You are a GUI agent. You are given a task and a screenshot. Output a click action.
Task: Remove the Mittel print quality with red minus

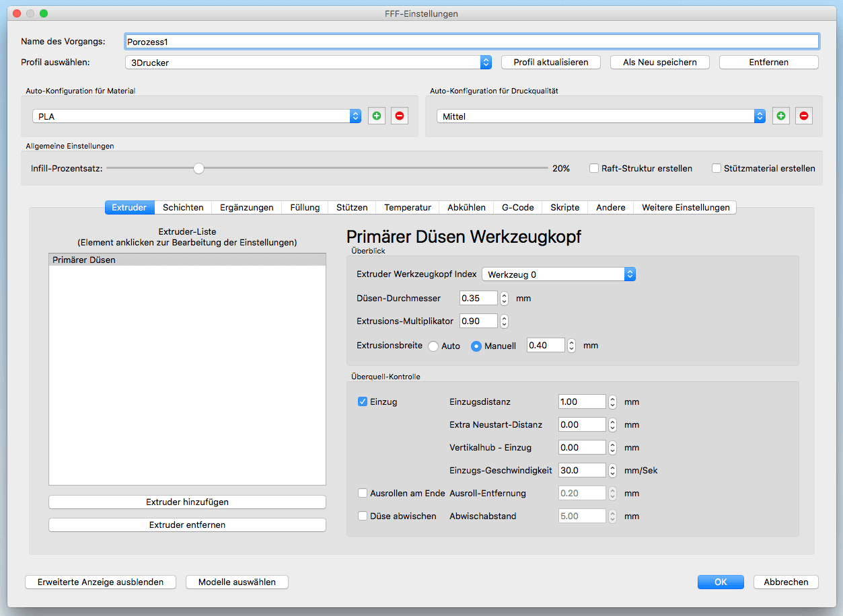coord(803,116)
